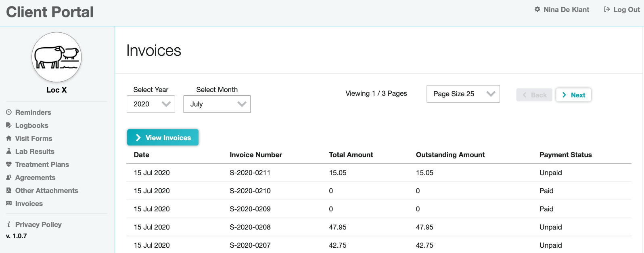This screenshot has width=644, height=253.
Task: Click the money icon beside Invoices
Action: (x=9, y=203)
